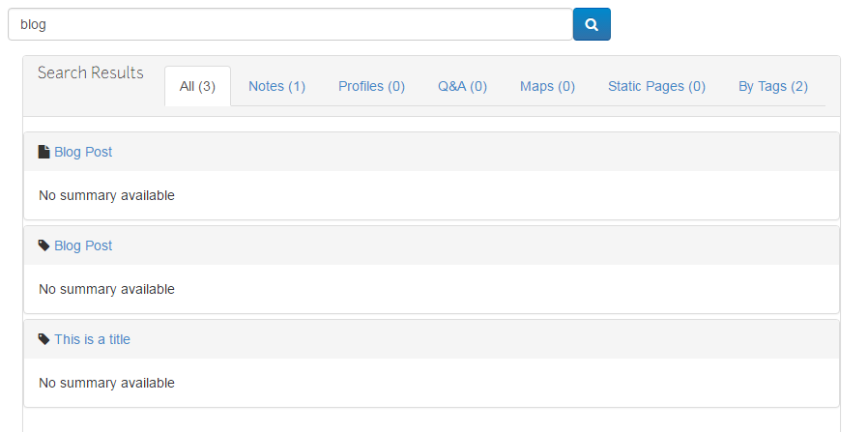Click the second result's No summary available text
Image resolution: width=868 pixels, height=432 pixels.
coord(106,289)
